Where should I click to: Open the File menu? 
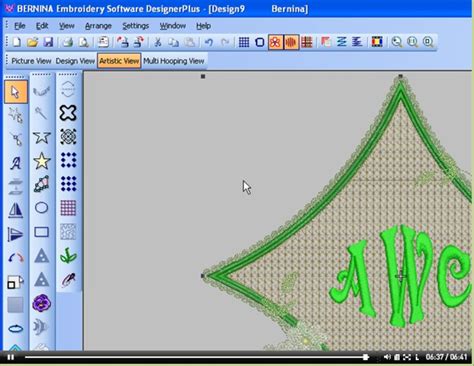pos(20,26)
